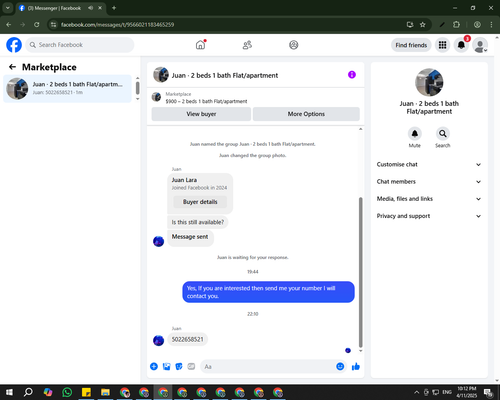Open File Explorer from the taskbar
Viewport: 500px width, 400px height.
coord(105,392)
